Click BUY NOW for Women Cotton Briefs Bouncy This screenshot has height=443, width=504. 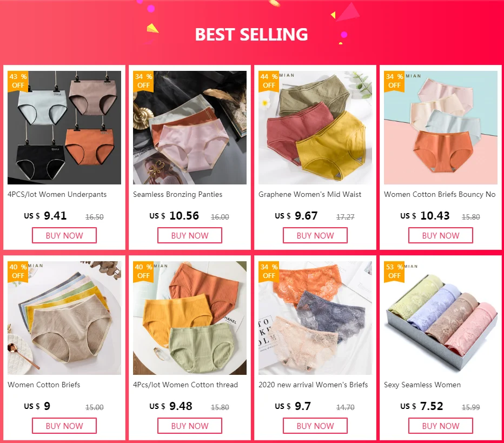(441, 235)
